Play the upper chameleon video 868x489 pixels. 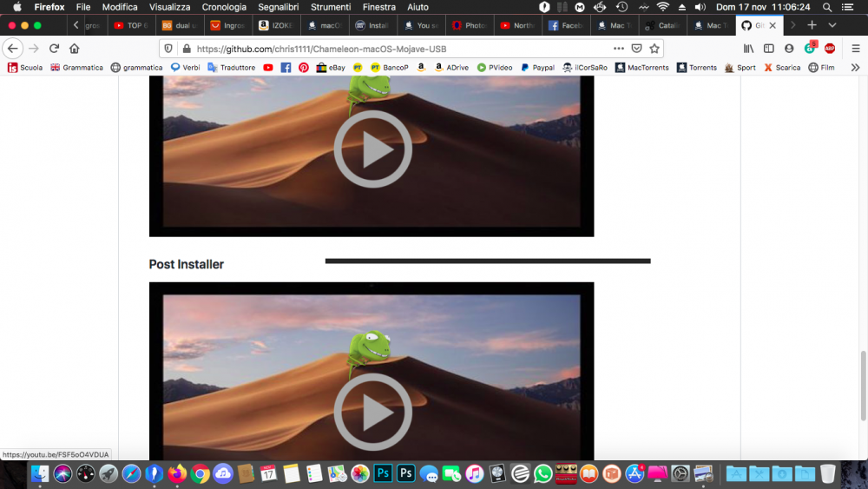point(372,149)
